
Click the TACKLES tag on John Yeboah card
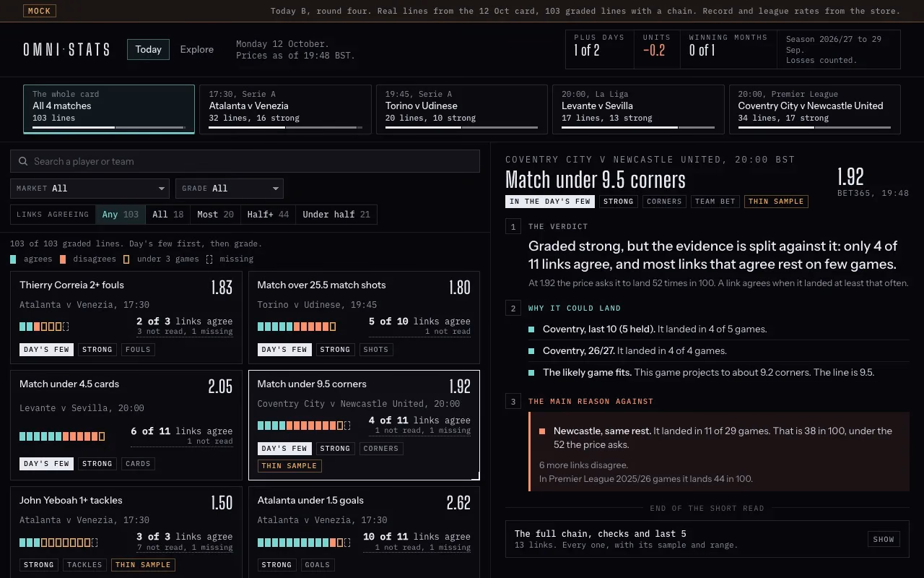coord(84,565)
